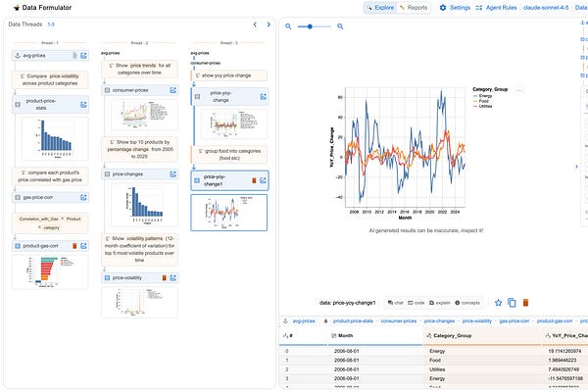
Task: Open selected price-yoy-change1 chart thumbnail
Action: point(228,213)
